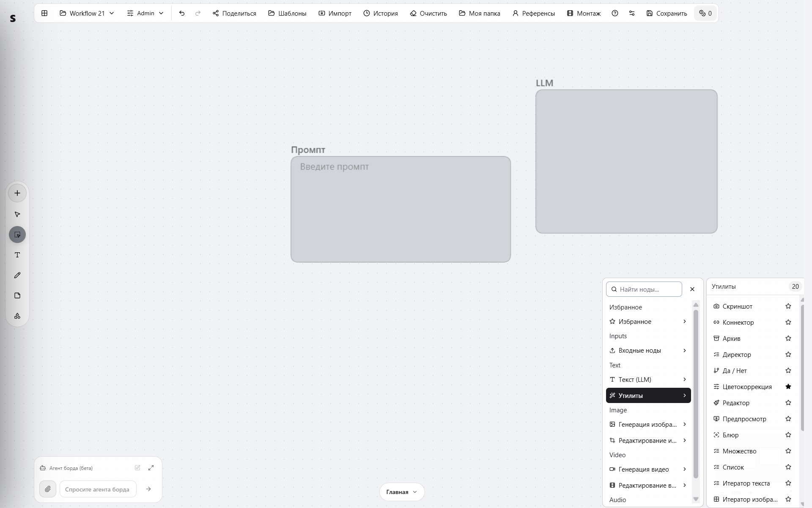Open the shapes tool in left toolbar
Viewport: 812px width, 508px height.
tap(17, 316)
